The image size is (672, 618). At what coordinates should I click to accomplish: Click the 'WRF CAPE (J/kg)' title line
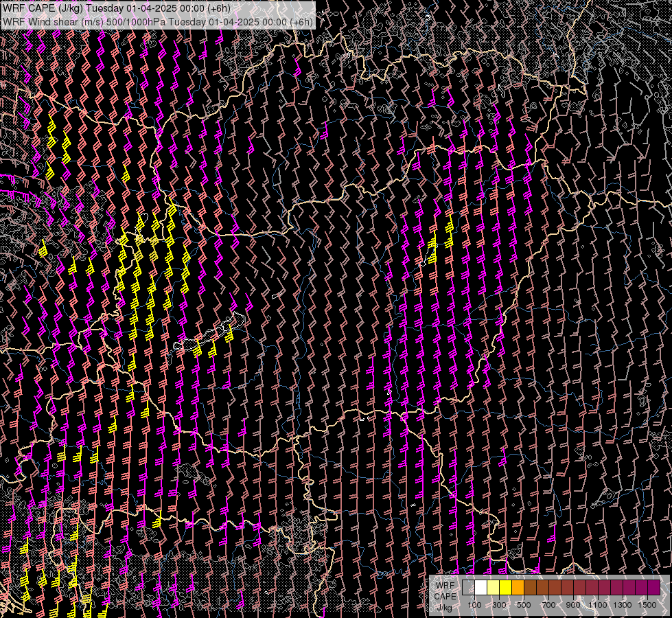[117, 8]
